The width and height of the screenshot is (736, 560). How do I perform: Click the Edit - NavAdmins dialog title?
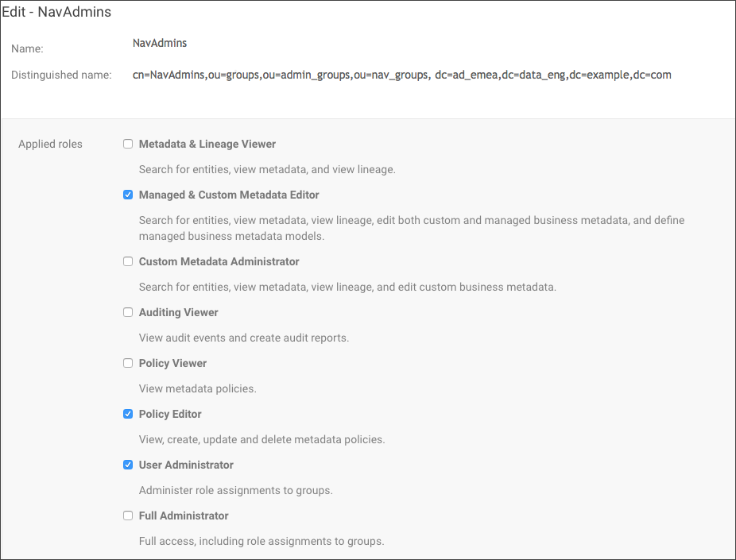point(56,12)
